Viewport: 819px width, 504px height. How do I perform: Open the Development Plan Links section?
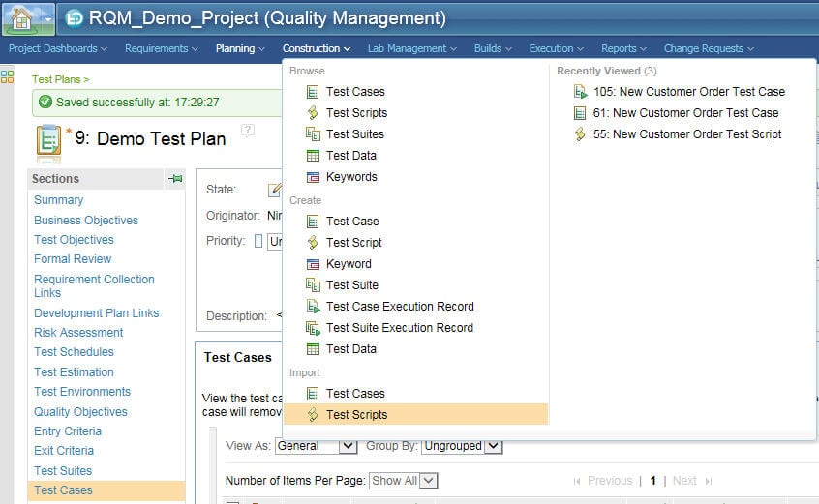[97, 313]
